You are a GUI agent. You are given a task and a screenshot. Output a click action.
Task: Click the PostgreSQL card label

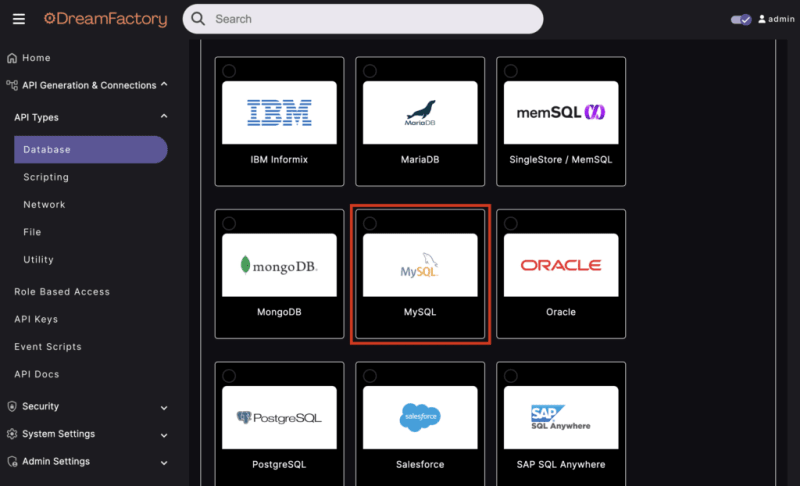click(279, 465)
